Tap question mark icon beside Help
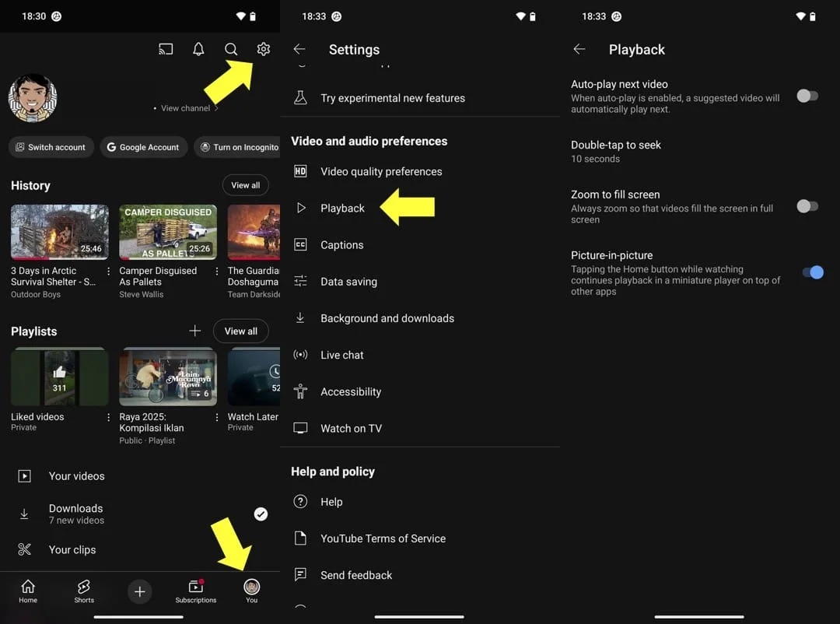 (300, 501)
